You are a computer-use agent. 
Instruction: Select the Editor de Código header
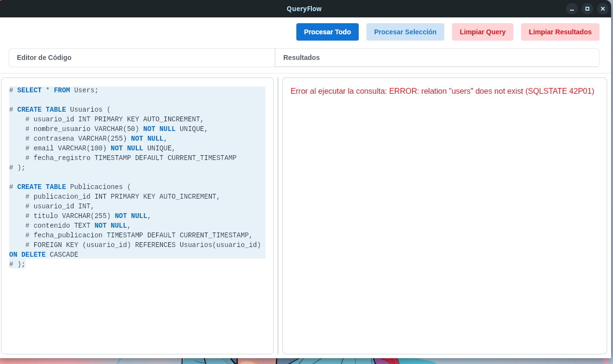pos(142,58)
